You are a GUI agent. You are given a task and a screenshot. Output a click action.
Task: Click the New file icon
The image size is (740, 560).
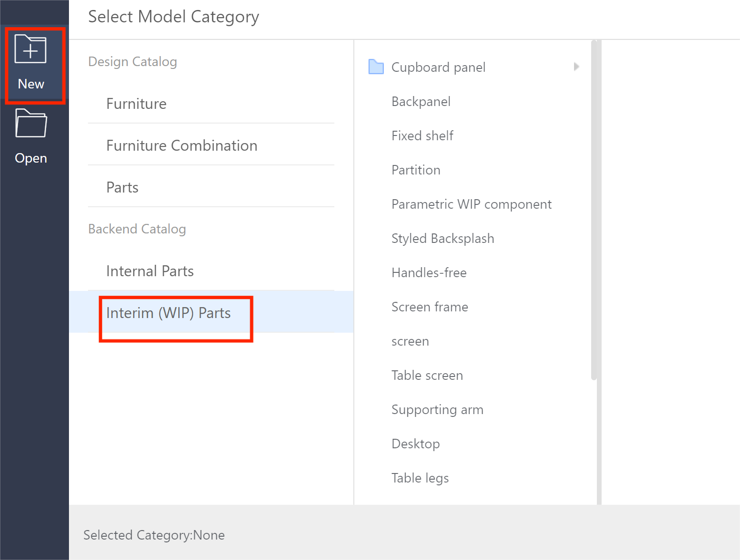[x=30, y=49]
